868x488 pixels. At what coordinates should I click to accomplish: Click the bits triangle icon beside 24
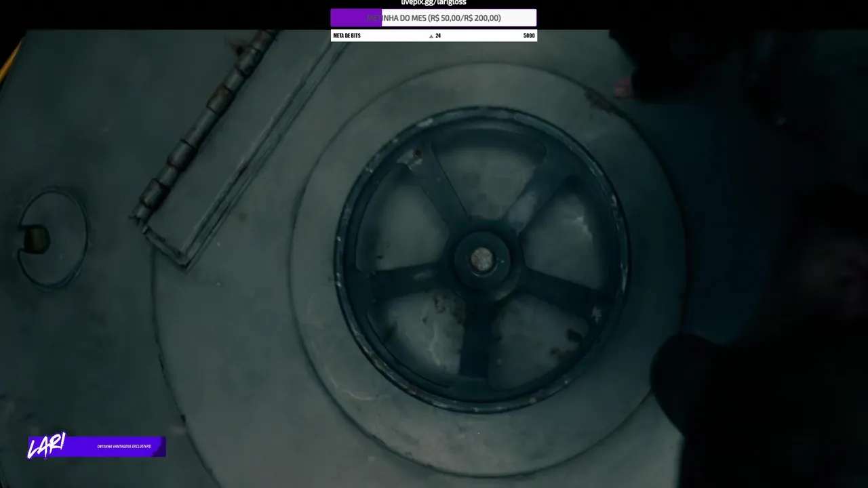click(x=431, y=36)
